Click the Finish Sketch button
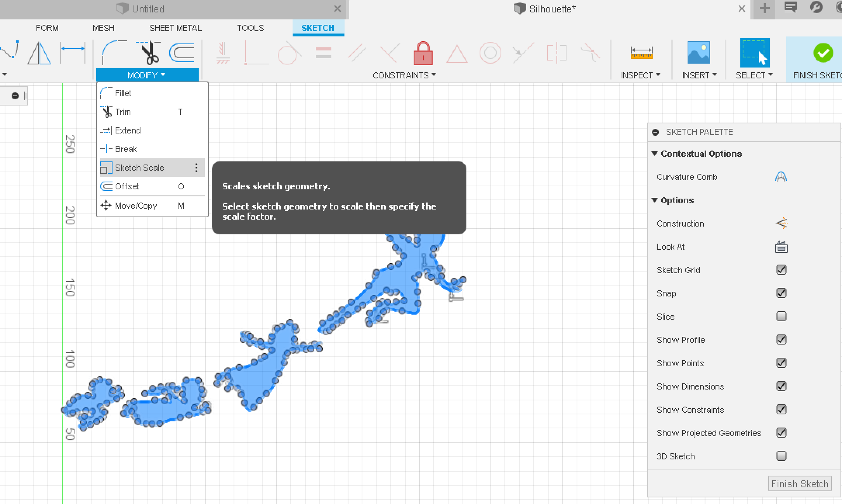 (x=800, y=483)
